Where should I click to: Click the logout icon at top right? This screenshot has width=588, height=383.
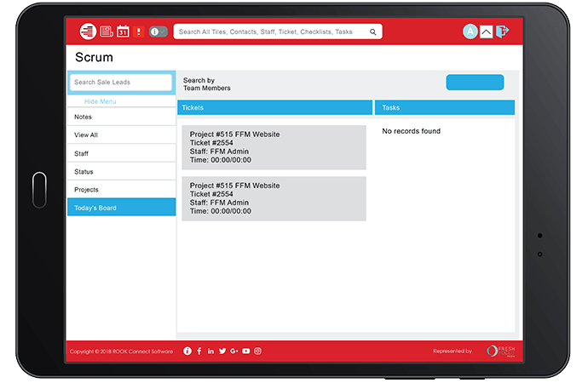pyautogui.click(x=503, y=31)
